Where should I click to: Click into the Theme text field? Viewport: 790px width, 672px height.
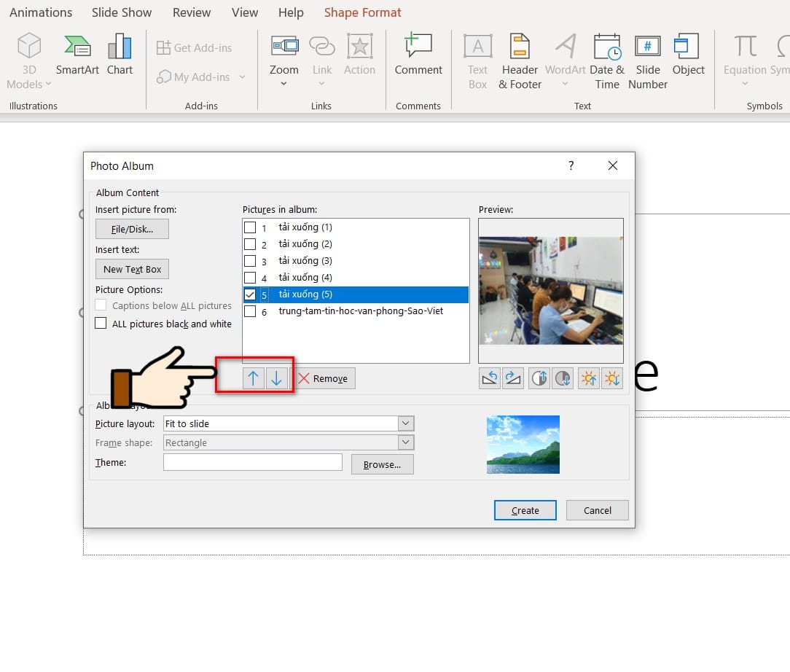tap(252, 462)
